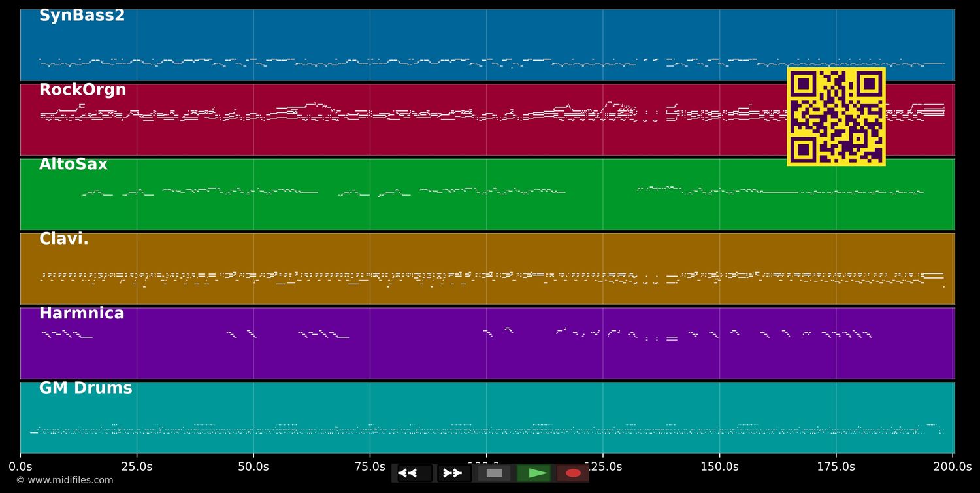Click the fast-forward playback button
Image resolution: width=980 pixels, height=493 pixels.
click(x=454, y=473)
